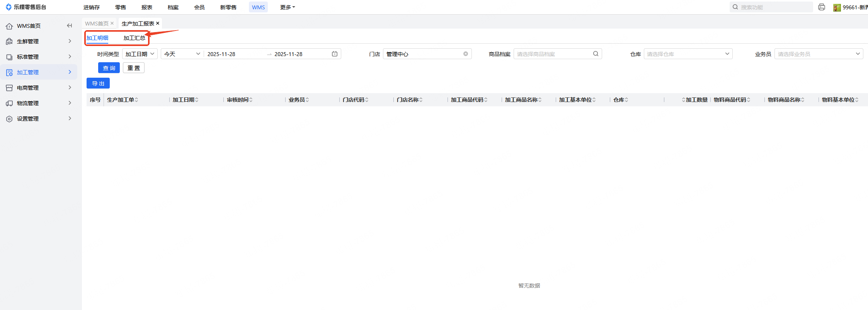Open the 时间类型 加工日期 dropdown
This screenshot has width=868, height=310.
140,54
